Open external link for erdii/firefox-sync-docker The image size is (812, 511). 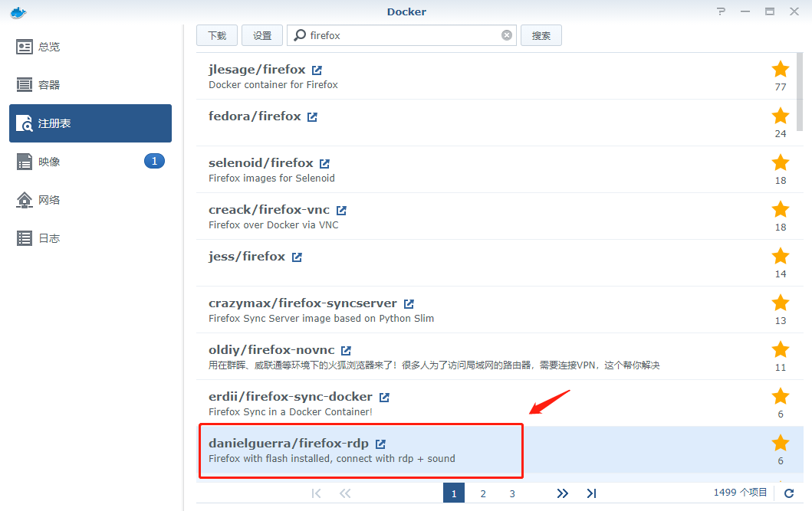[x=384, y=397]
